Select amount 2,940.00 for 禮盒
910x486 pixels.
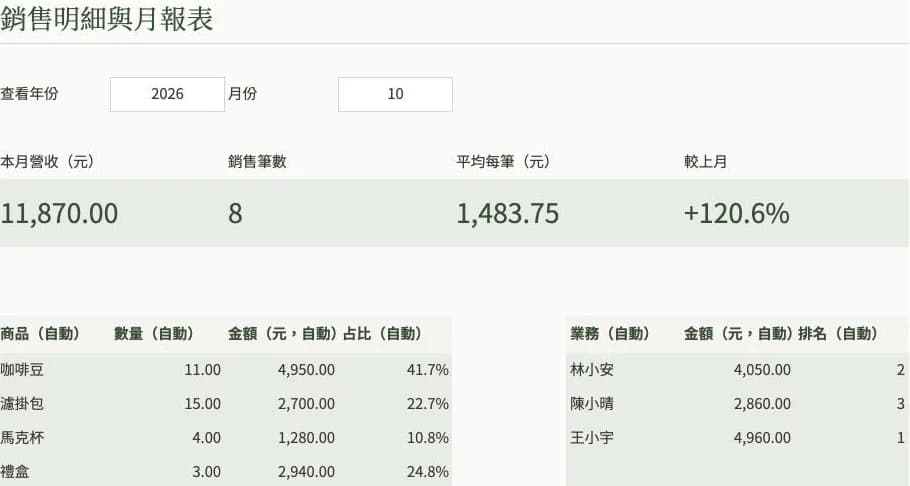[x=306, y=471]
